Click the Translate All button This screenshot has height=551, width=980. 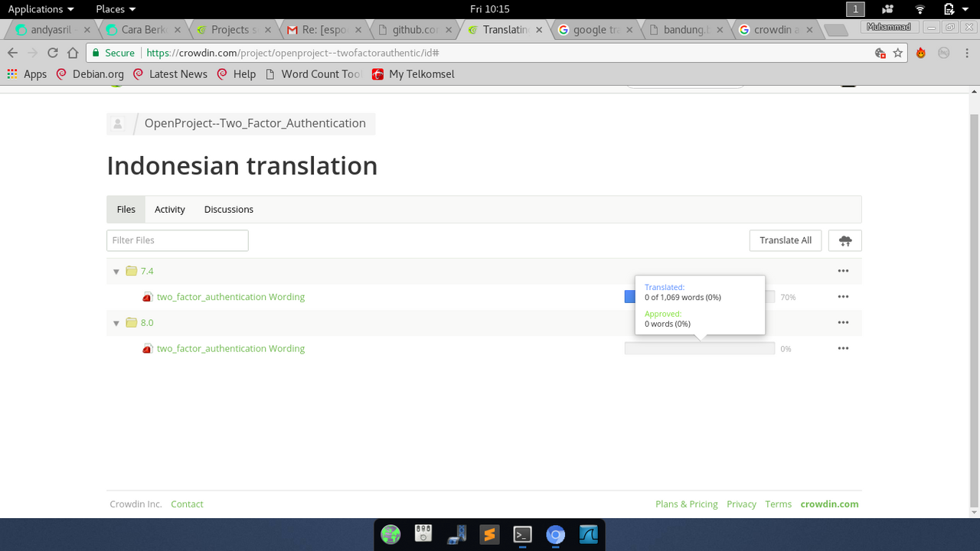(786, 240)
